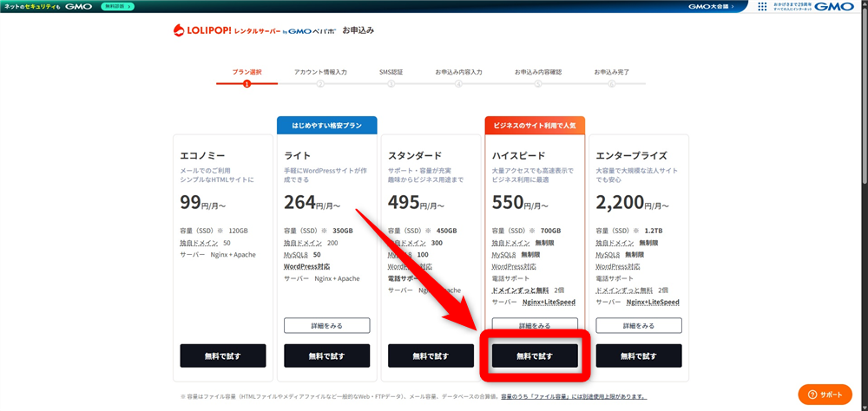Image resolution: width=868 pixels, height=411 pixels.
Task: Click 無料で試す for エンタープライズ plan
Action: (639, 356)
